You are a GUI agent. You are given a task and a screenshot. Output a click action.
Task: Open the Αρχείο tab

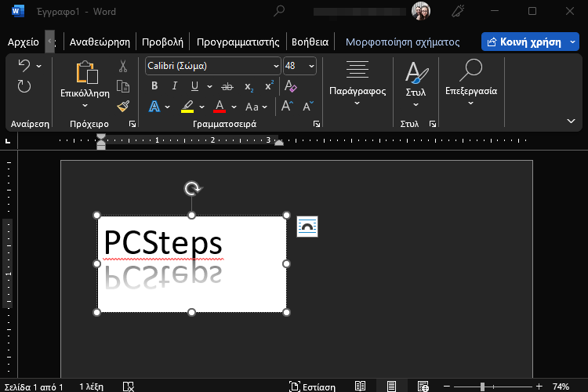[24, 42]
